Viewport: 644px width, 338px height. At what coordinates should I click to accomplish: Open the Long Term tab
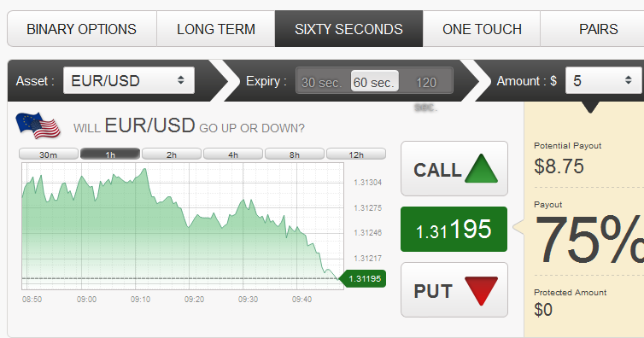[215, 29]
